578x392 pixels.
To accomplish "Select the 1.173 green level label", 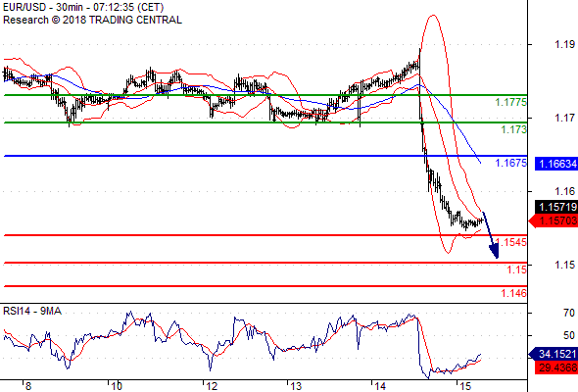I will tap(514, 129).
